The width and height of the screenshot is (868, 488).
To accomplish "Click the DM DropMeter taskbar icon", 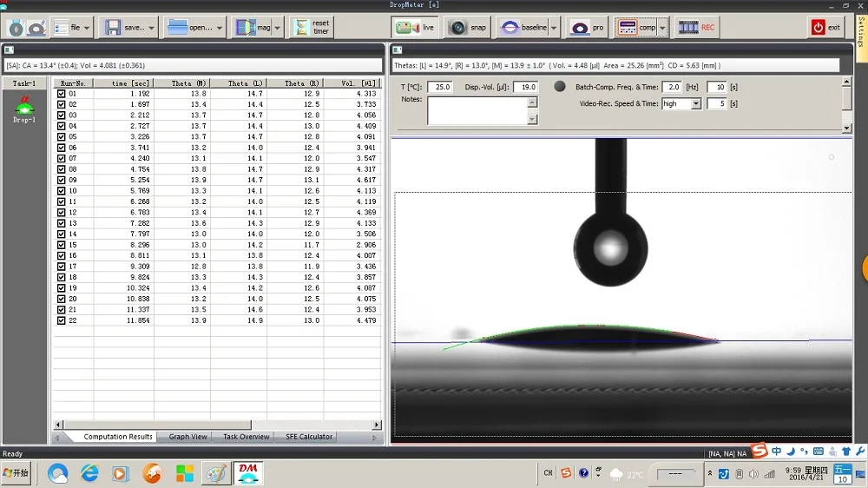I will (248, 473).
